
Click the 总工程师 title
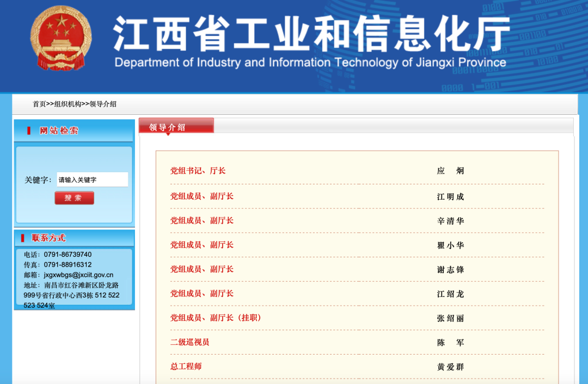pyautogui.click(x=186, y=367)
